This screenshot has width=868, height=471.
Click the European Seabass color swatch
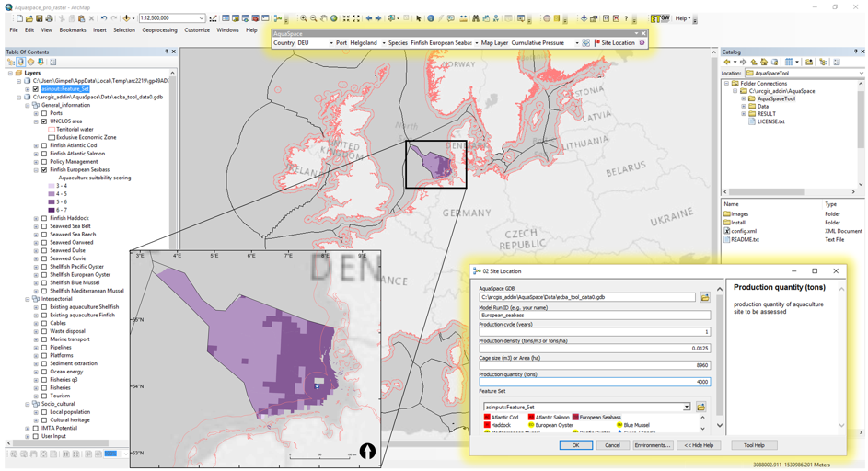575,418
